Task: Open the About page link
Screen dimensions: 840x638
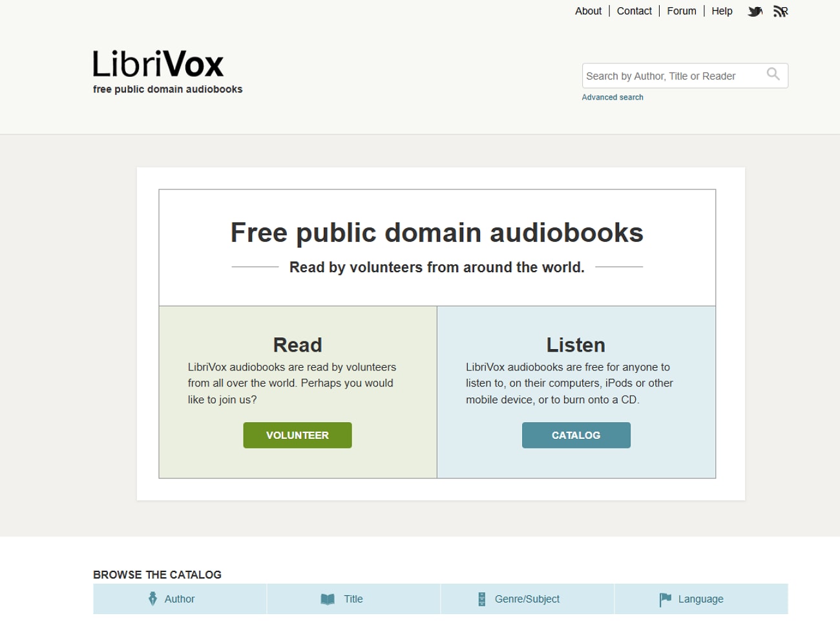Action: [x=588, y=11]
